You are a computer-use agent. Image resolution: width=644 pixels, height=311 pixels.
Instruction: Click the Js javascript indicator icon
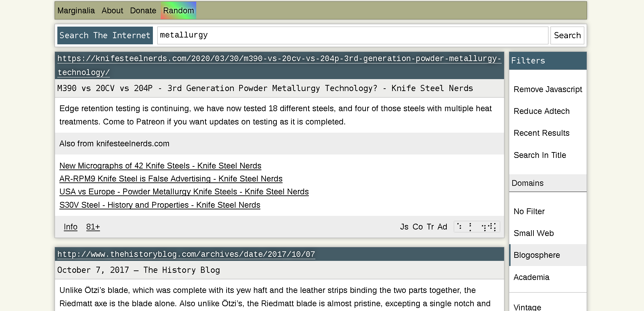tap(404, 226)
